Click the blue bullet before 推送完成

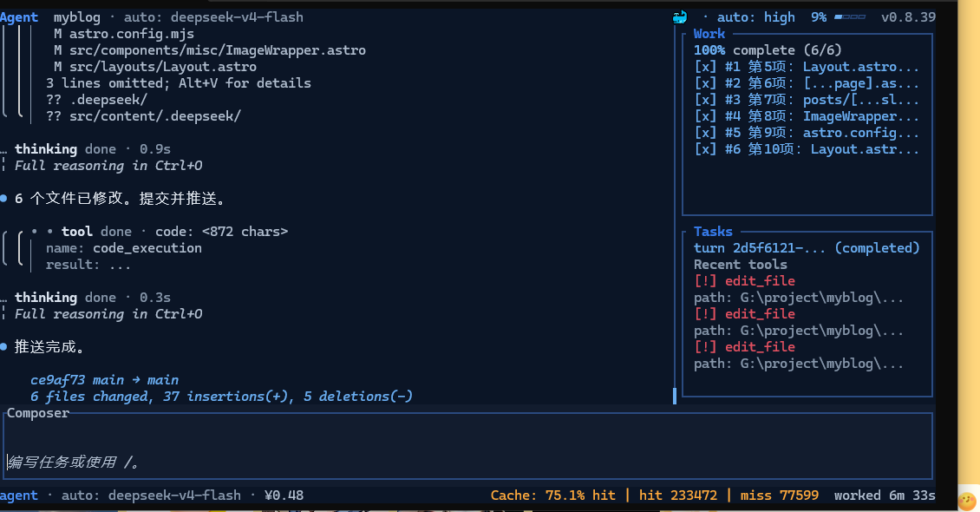pyautogui.click(x=3, y=346)
